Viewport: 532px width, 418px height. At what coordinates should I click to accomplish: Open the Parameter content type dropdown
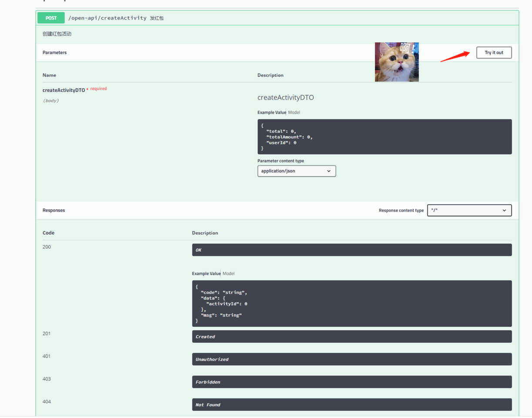pyautogui.click(x=296, y=171)
